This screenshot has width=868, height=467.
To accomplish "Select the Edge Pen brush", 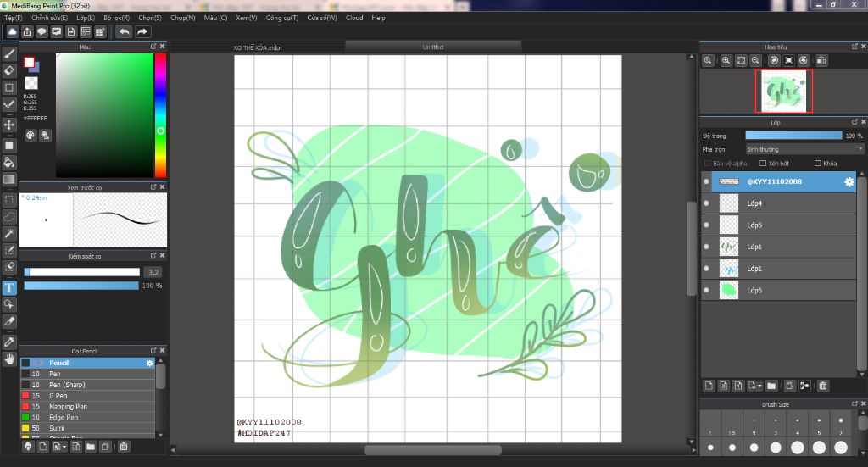I will (x=88, y=417).
